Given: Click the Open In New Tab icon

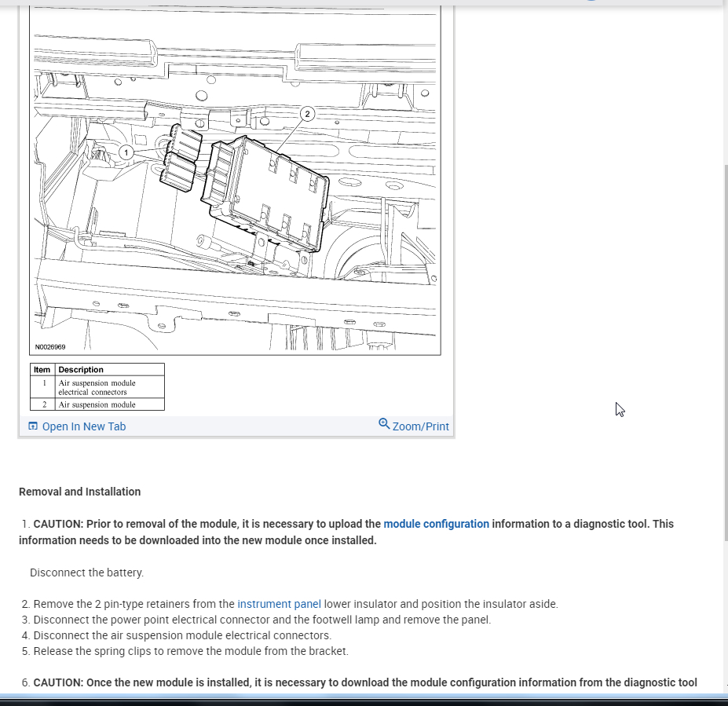Looking at the screenshot, I should [x=32, y=426].
